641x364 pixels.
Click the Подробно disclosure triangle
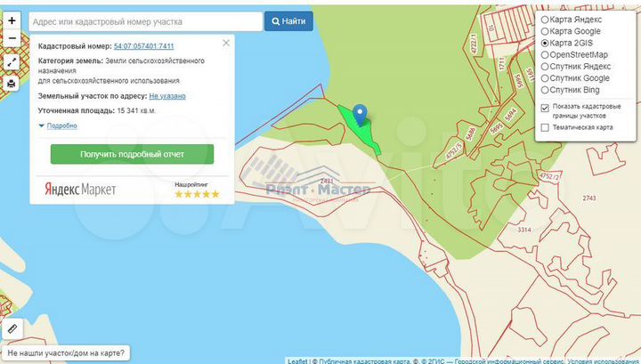point(41,125)
